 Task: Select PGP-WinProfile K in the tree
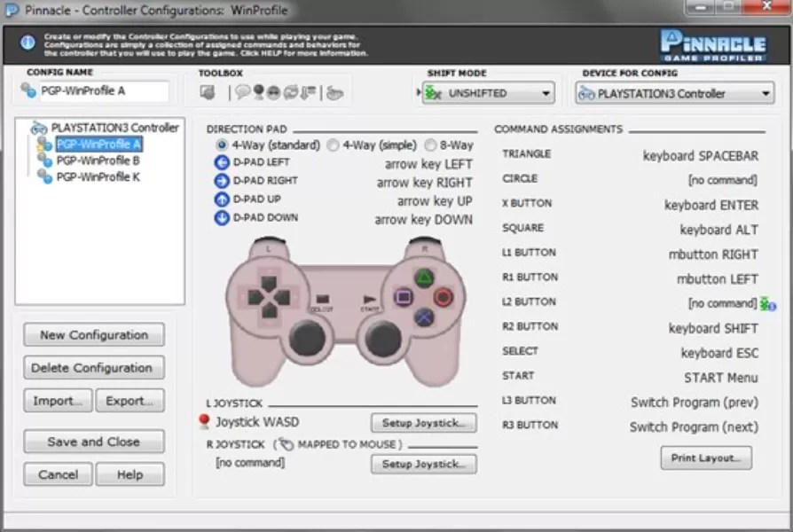[x=98, y=177]
